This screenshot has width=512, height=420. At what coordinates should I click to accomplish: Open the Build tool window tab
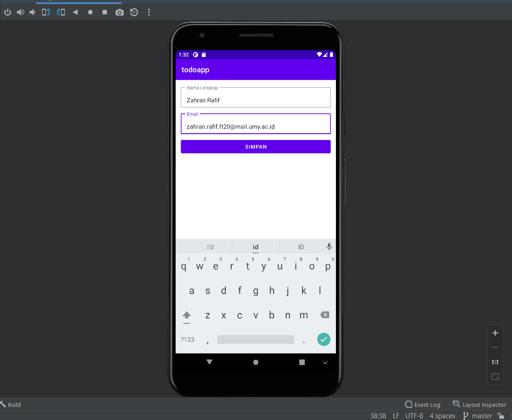click(x=11, y=405)
